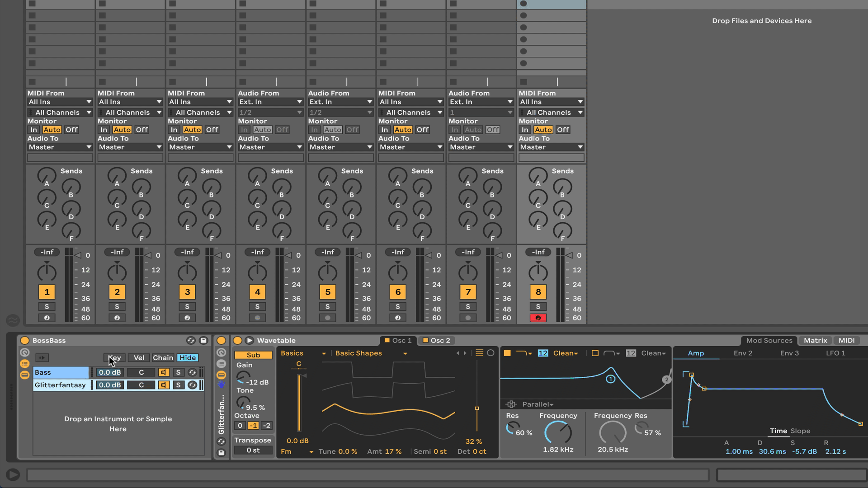Click the Bass chain hot-swap button
This screenshot has width=868, height=488.
click(192, 372)
